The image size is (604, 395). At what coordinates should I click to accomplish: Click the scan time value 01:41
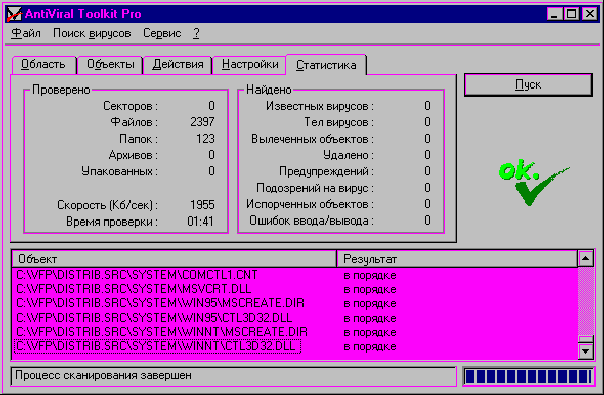click(200, 222)
